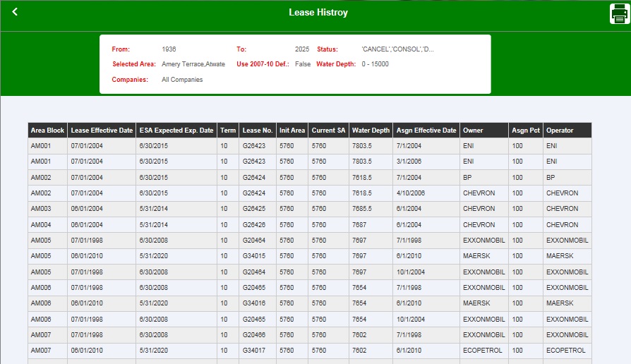Select the From value 1936
The height and width of the screenshot is (364, 631).
point(169,49)
